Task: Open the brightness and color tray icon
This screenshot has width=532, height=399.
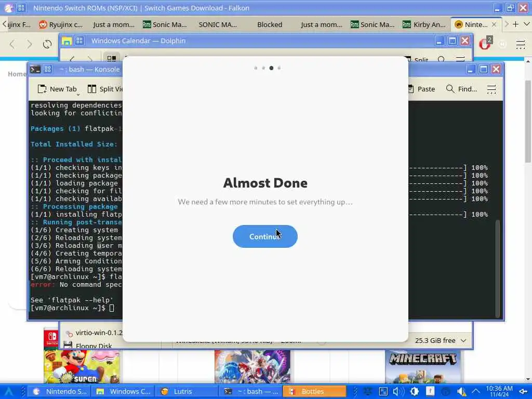Action: click(414, 392)
